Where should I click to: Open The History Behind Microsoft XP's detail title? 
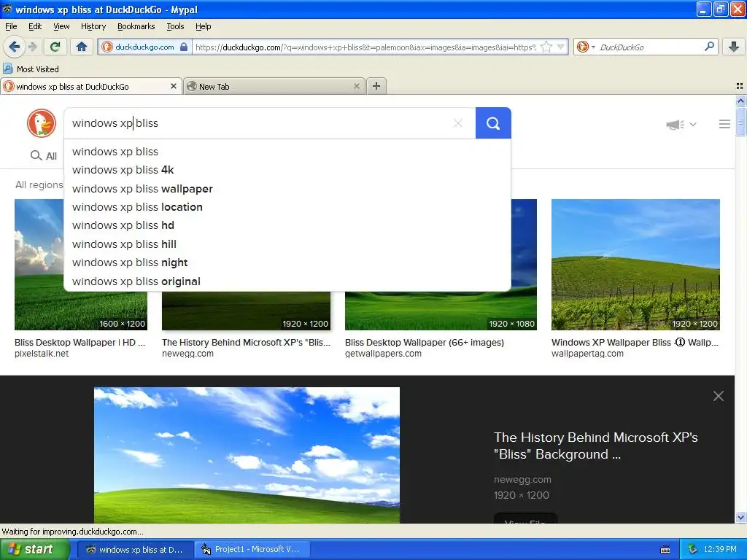coord(595,446)
